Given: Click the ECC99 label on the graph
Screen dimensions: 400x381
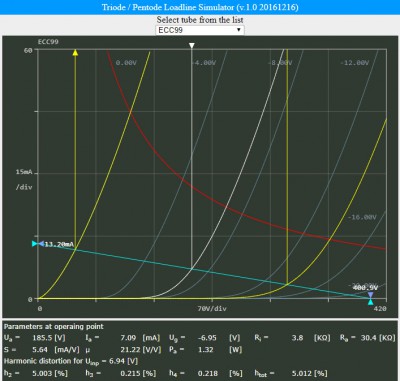Looking at the screenshot, I should [x=48, y=42].
